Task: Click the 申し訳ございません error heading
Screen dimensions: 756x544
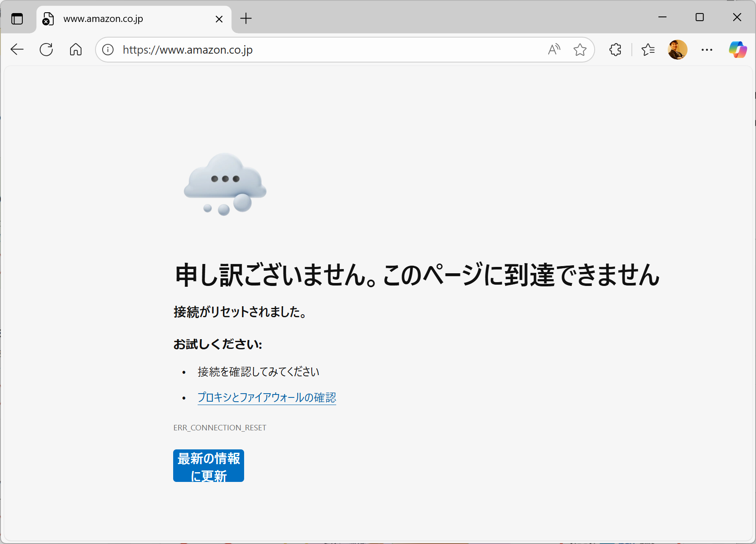Action: 417,275
